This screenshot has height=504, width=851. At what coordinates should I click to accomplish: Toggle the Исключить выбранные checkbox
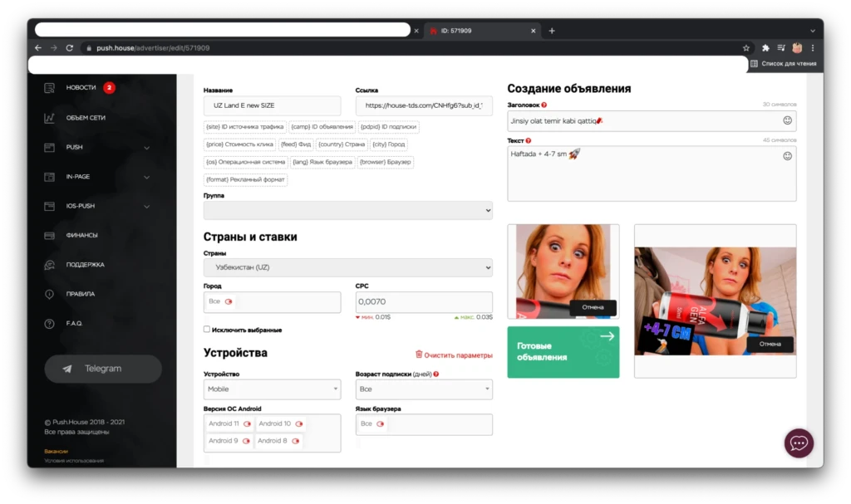(x=207, y=330)
